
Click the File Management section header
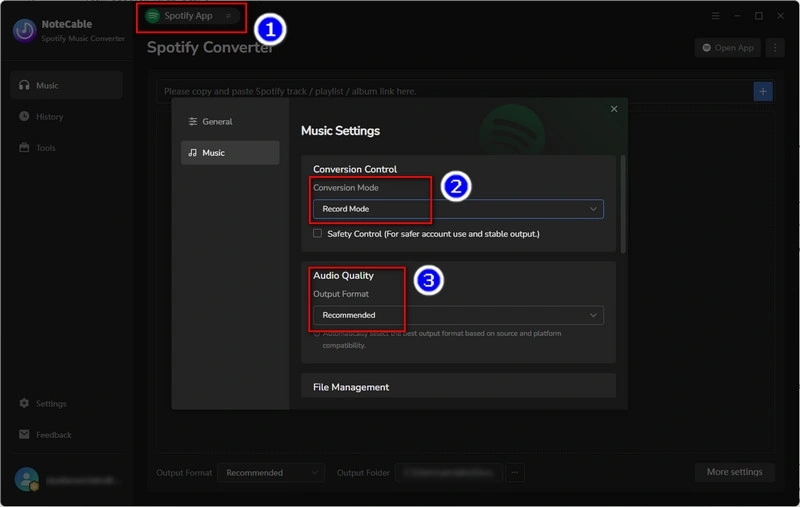coord(351,387)
